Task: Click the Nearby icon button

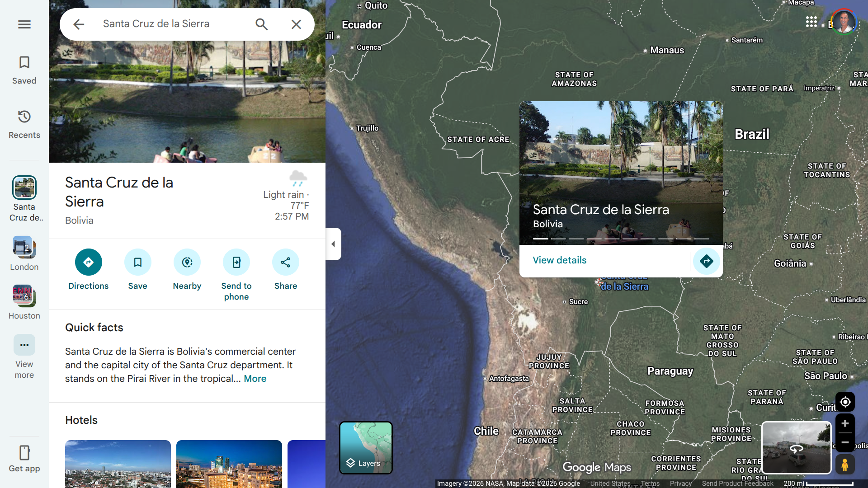Action: 187,262
